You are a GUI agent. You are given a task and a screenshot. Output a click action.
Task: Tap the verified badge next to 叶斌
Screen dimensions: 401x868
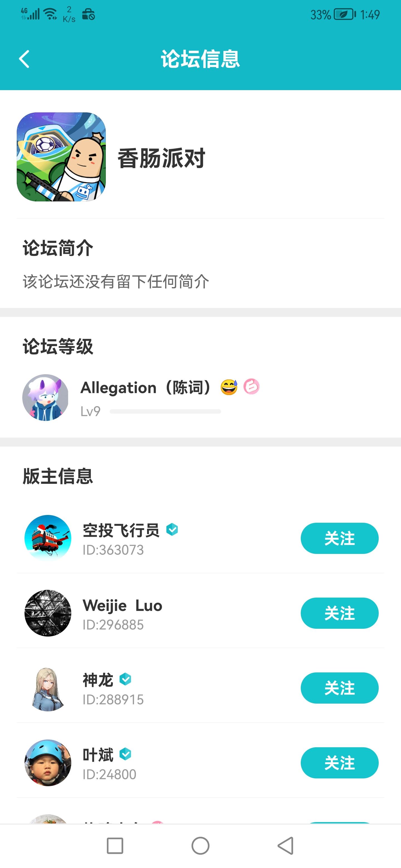click(x=126, y=754)
